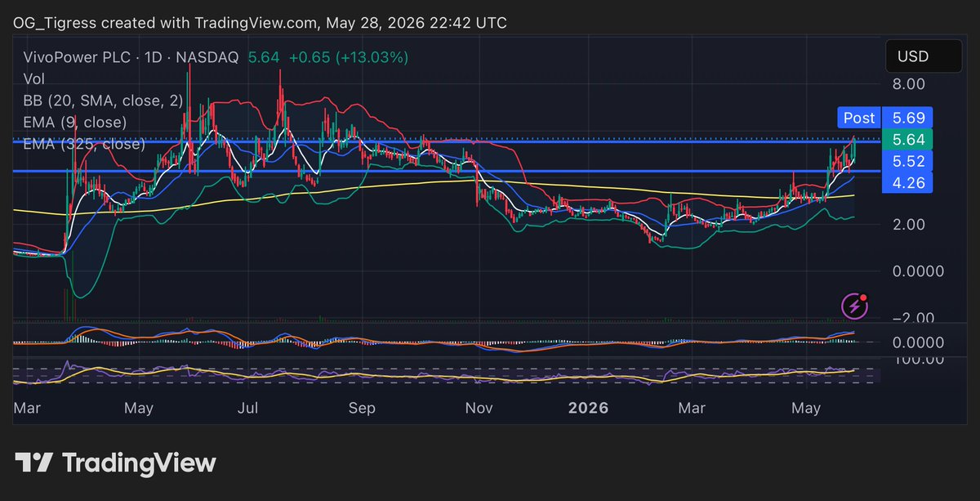Open the TradingView logo link

pos(116,463)
